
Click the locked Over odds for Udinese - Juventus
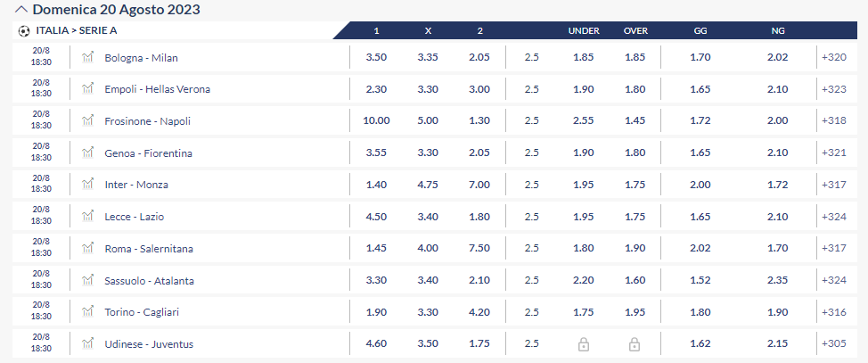(635, 344)
